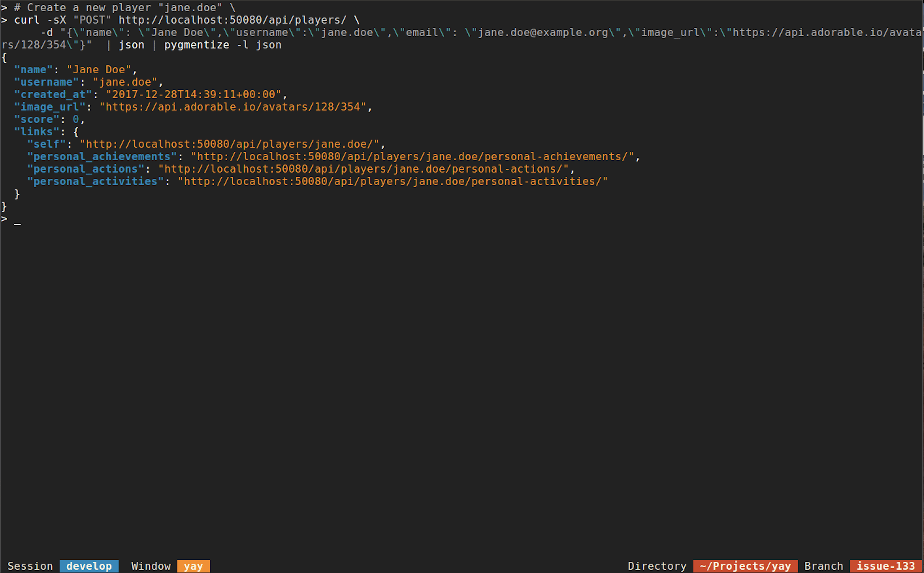Click the personal-actions URL
The image size is (924, 573).
pyautogui.click(x=363, y=169)
